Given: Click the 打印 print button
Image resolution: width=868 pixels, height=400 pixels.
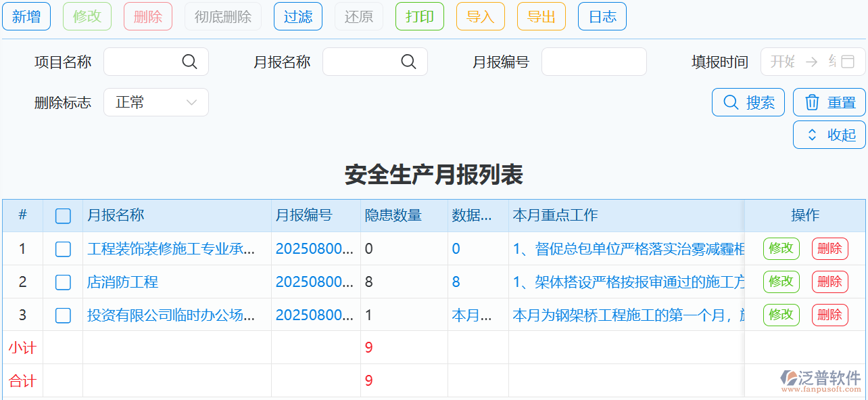Looking at the screenshot, I should [420, 16].
